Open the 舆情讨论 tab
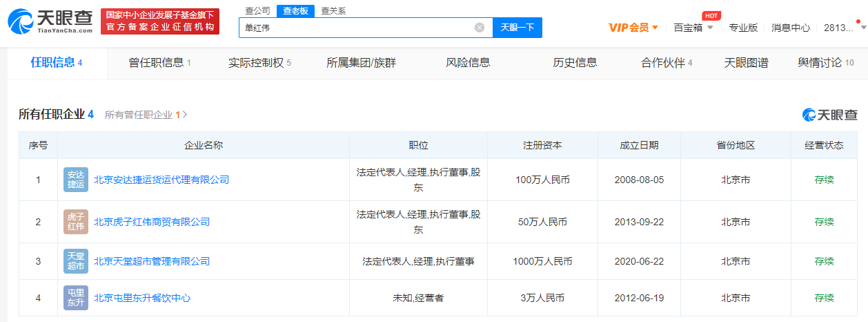 pos(826,63)
